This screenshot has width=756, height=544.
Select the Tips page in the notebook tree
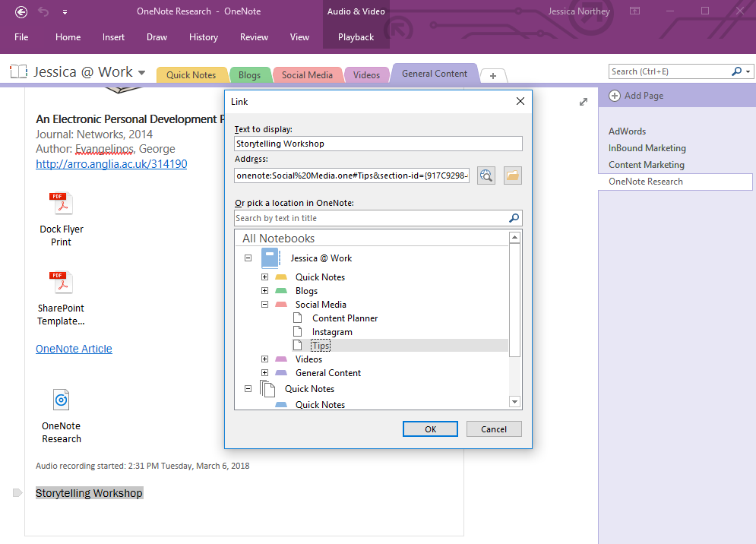pos(321,345)
